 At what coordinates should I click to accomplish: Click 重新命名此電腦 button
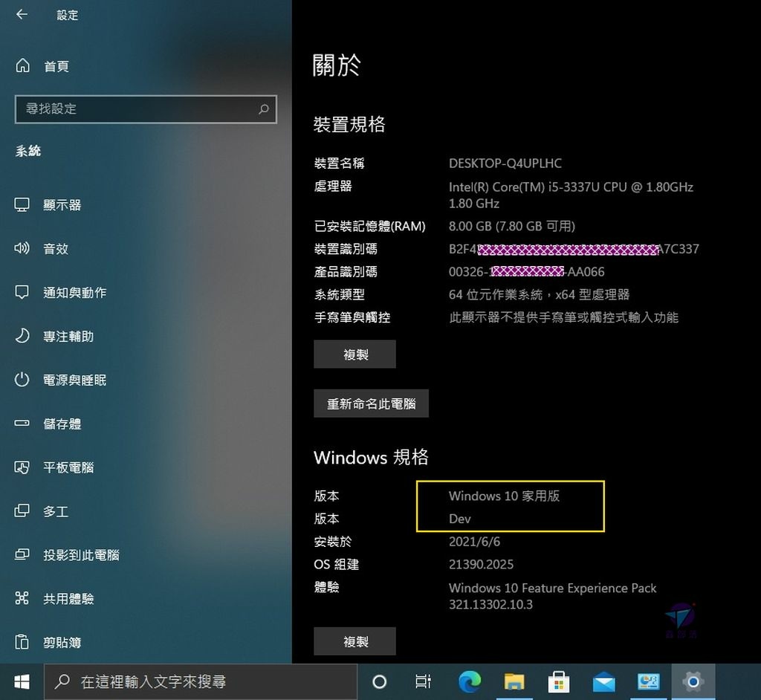[372, 404]
